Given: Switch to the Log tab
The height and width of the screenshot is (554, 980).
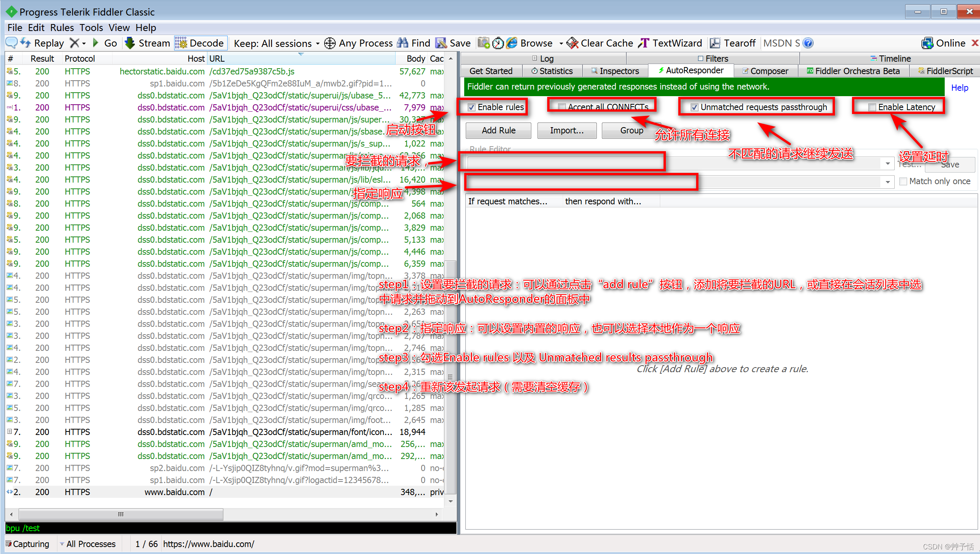Looking at the screenshot, I should tap(543, 59).
